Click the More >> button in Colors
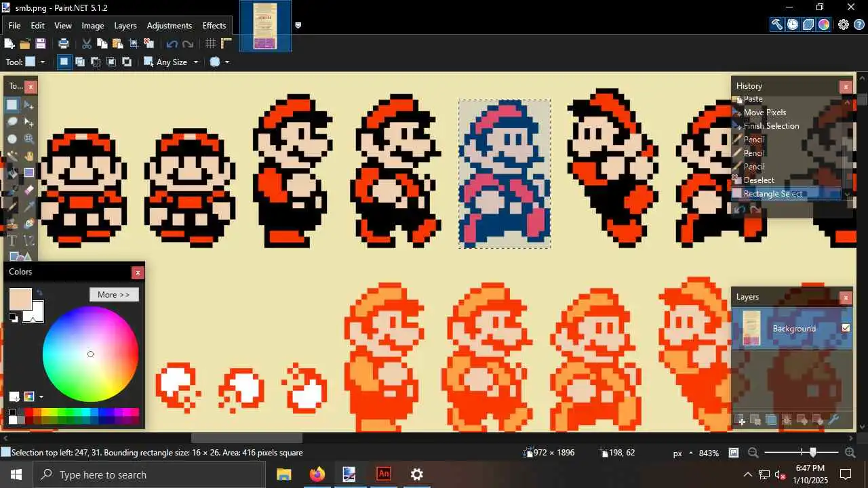Screen dimensions: 868x488 (114, 295)
